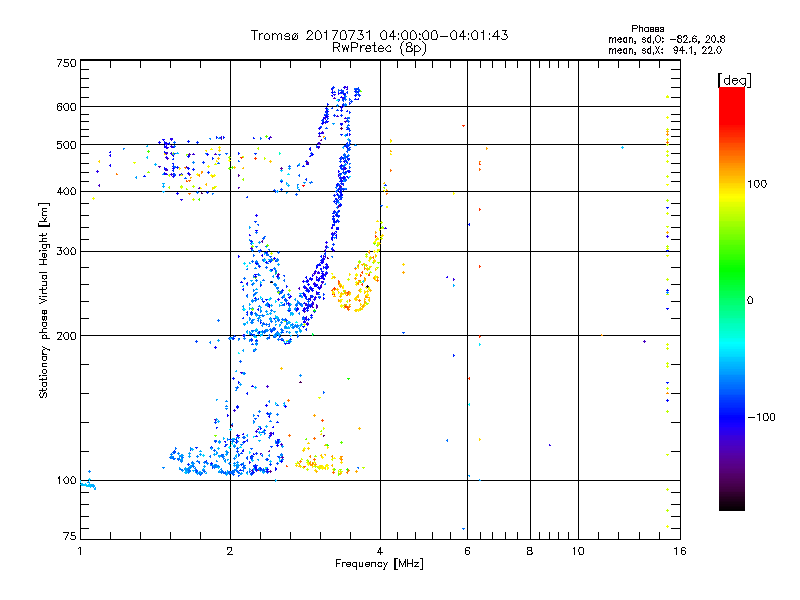Image resolution: width=800 pixels, height=600 pixels.
Task: Click the 'Frequency [MHz]' axis label
Action: [x=379, y=564]
